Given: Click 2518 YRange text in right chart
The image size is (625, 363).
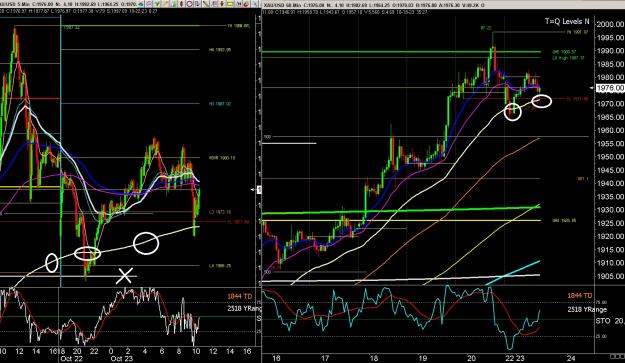Looking at the screenshot, I should click(x=587, y=309).
